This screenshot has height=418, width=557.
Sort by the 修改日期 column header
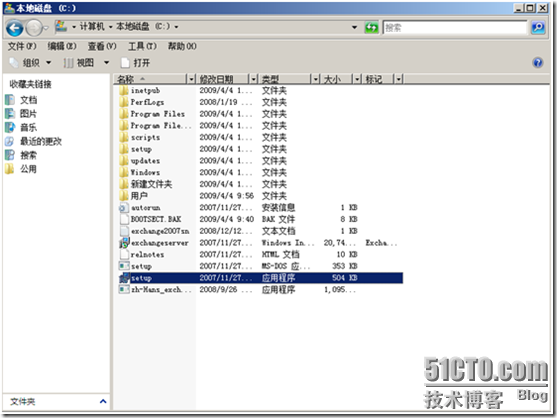222,79
